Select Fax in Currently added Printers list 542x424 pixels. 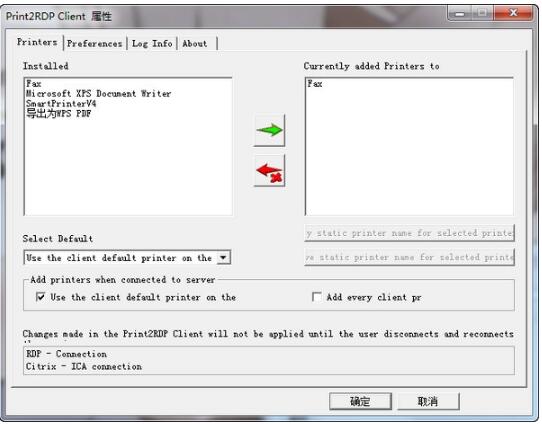(315, 84)
